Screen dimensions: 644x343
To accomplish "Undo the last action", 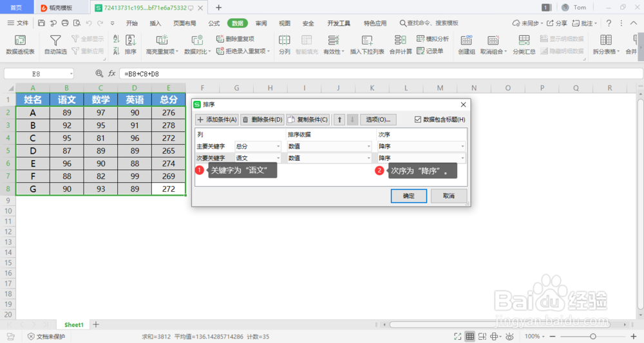I will tap(89, 23).
